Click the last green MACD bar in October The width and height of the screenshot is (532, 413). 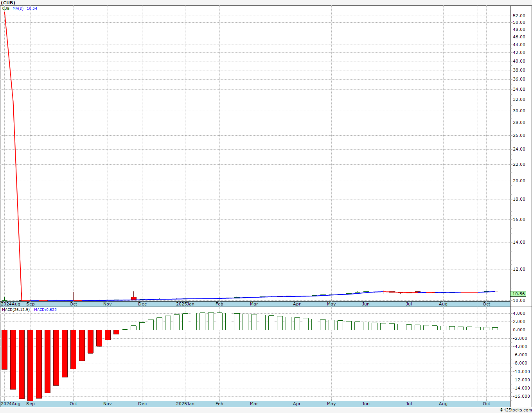pyautogui.click(x=495, y=329)
